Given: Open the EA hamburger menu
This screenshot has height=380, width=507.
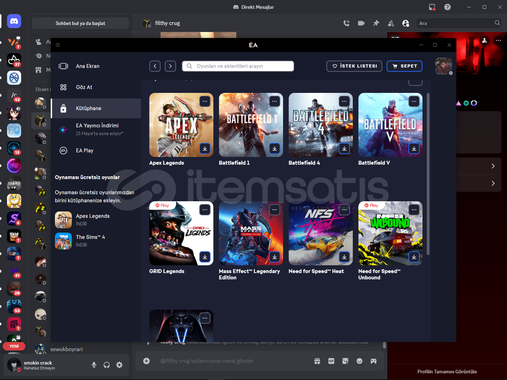Looking at the screenshot, I should [x=58, y=45].
